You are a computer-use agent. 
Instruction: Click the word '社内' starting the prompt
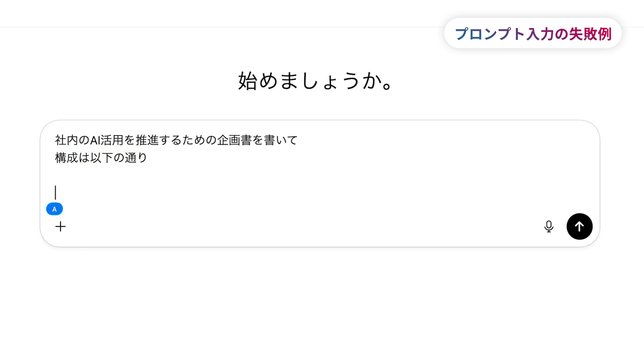pyautogui.click(x=66, y=140)
